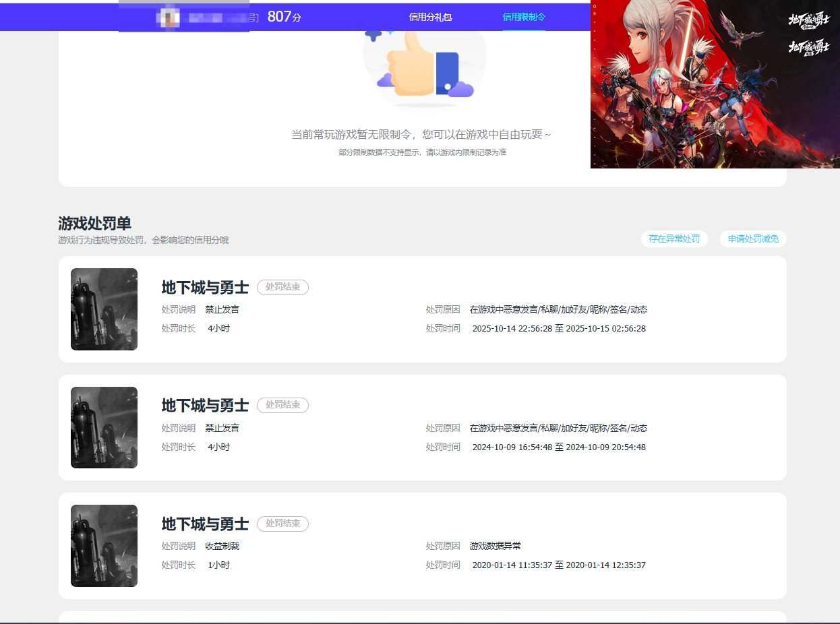Click the time range 2024-10-09 16:54:48 至 2024-10-09 20:54:48
This screenshot has height=624, width=840.
(x=559, y=447)
